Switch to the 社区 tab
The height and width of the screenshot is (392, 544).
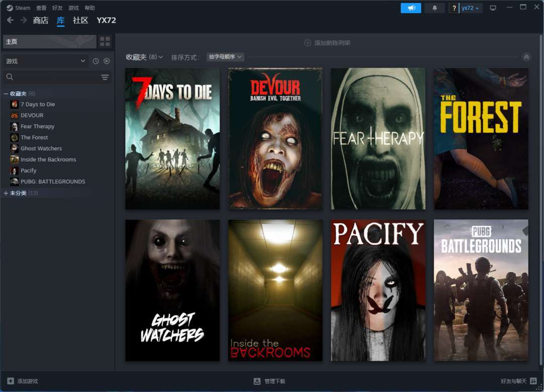[81, 21]
